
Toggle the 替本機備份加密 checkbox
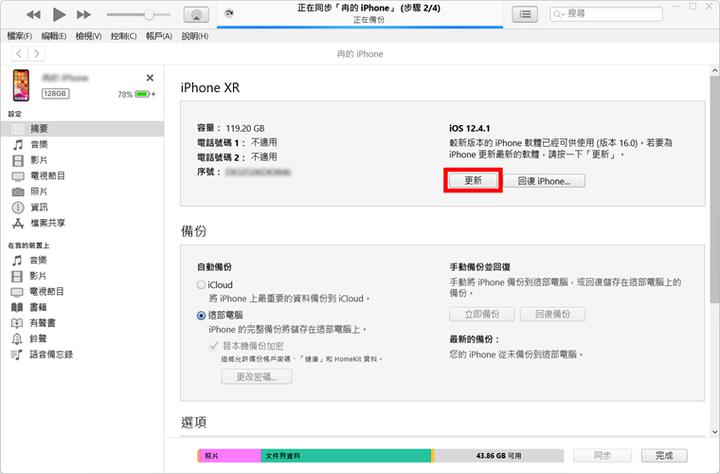coord(214,346)
